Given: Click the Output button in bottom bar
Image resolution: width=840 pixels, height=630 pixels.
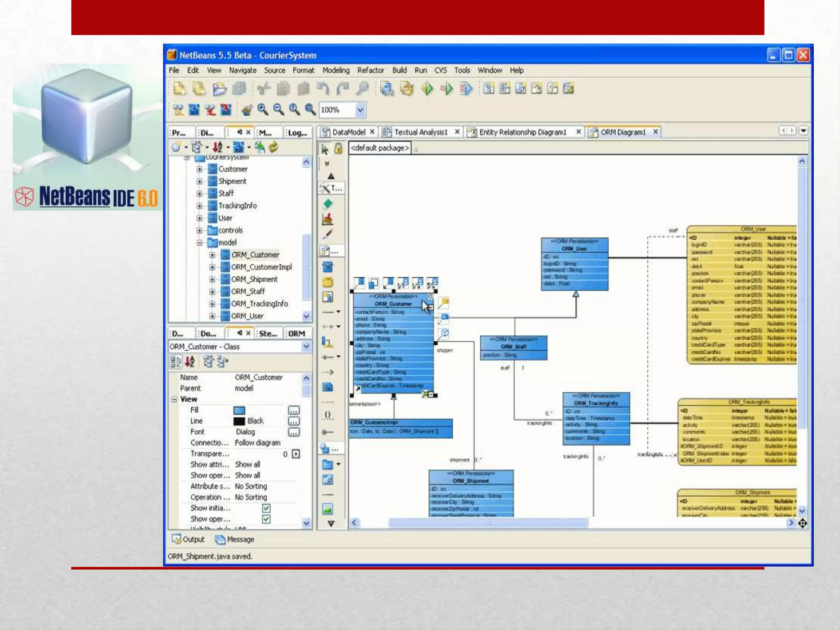Looking at the screenshot, I should 188,539.
